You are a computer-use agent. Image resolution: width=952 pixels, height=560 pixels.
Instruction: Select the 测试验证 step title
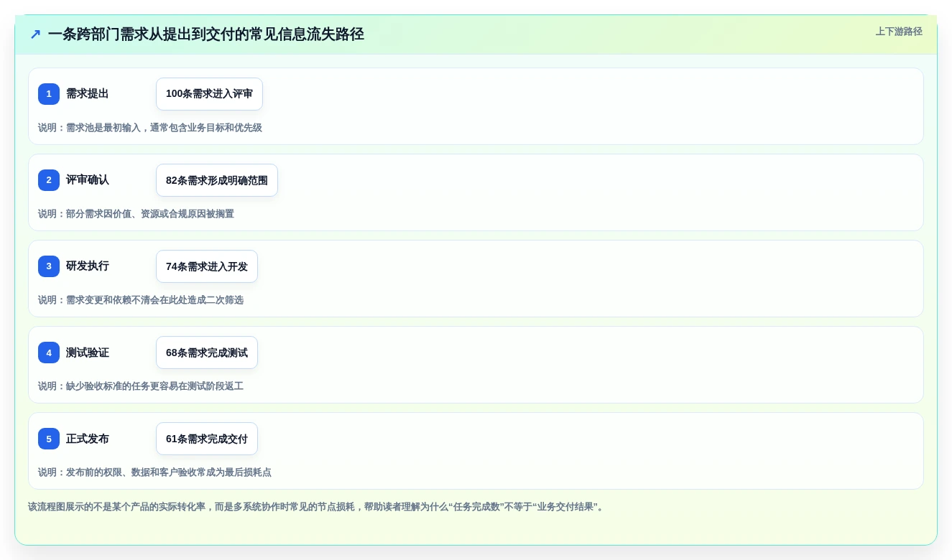coord(88,353)
